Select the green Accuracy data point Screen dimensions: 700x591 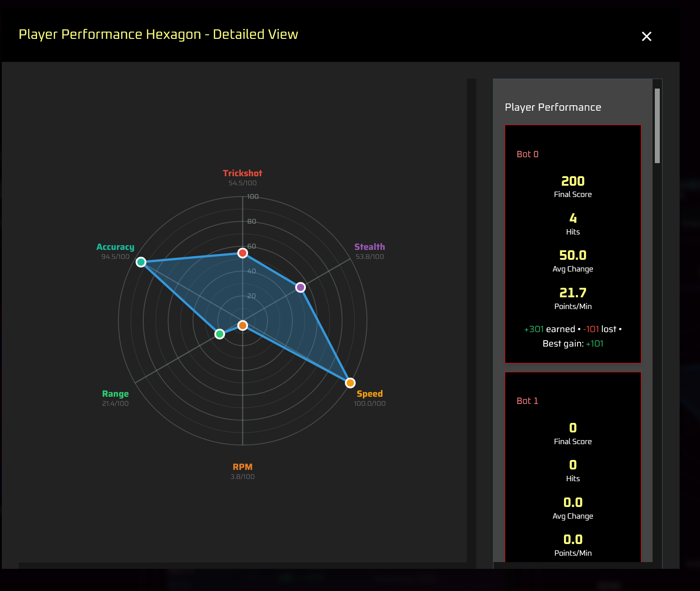pos(141,262)
